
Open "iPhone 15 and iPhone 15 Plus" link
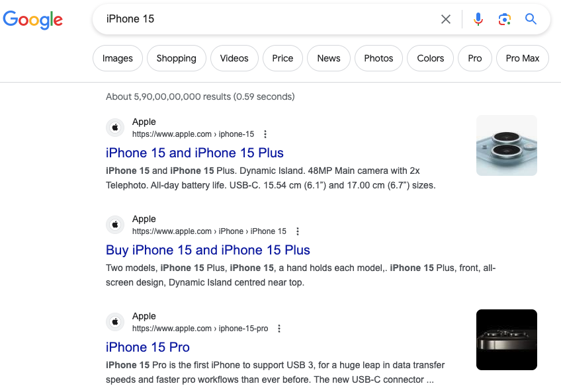194,153
